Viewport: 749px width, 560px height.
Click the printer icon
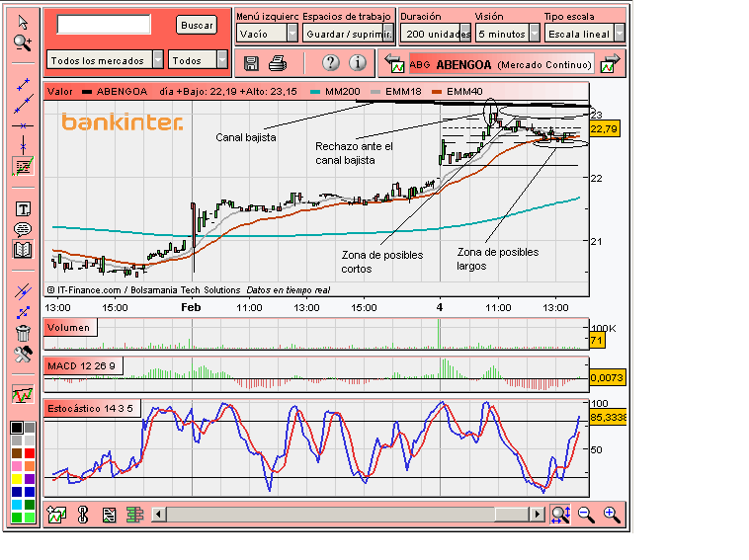(x=278, y=63)
